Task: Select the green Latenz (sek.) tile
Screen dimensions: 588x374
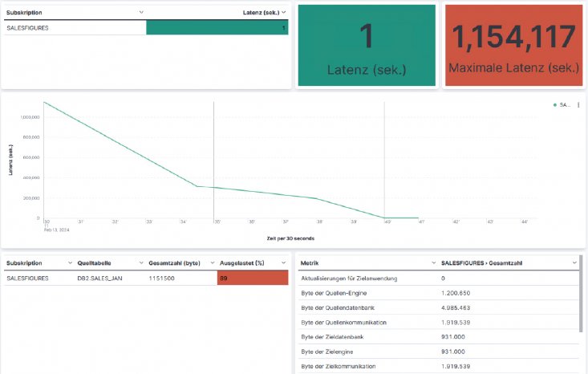Action: (x=367, y=46)
